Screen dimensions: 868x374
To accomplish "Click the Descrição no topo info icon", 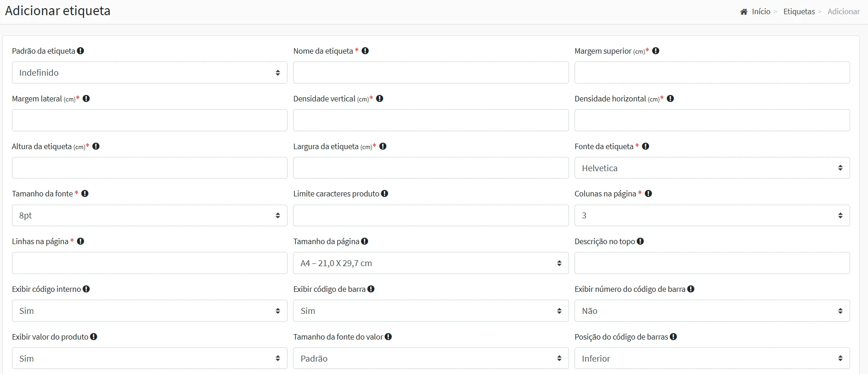I will click(x=641, y=241).
